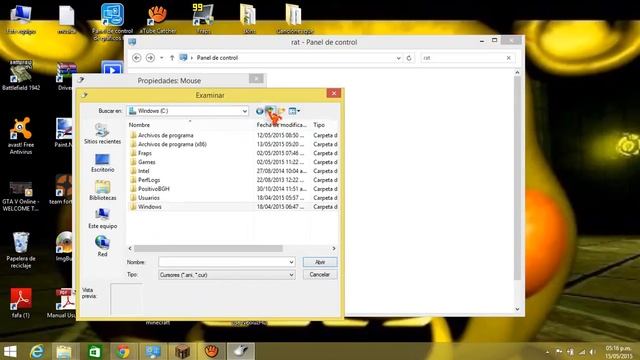Viewport: 640px width, 360px height.
Task: Go forward in Panel de control window
Action: tap(150, 58)
